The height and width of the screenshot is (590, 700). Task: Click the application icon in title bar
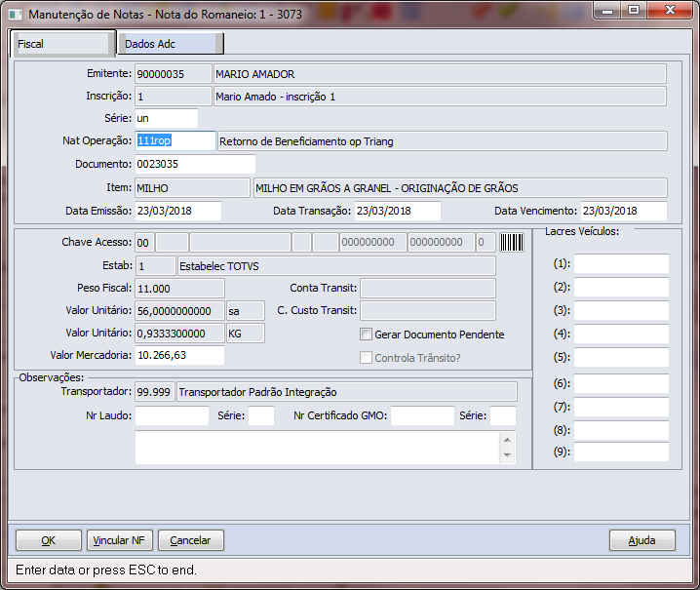click(16, 15)
